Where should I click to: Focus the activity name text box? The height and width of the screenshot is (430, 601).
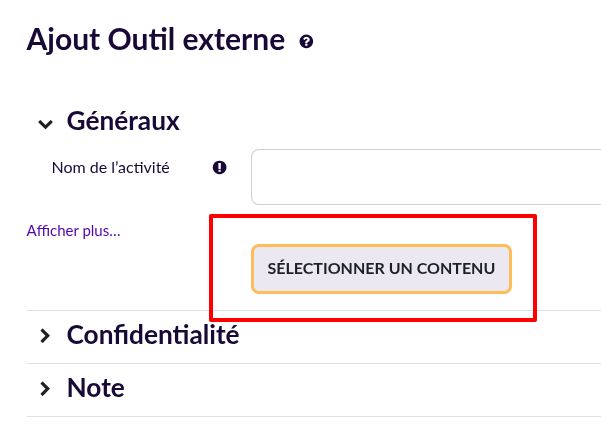426,176
